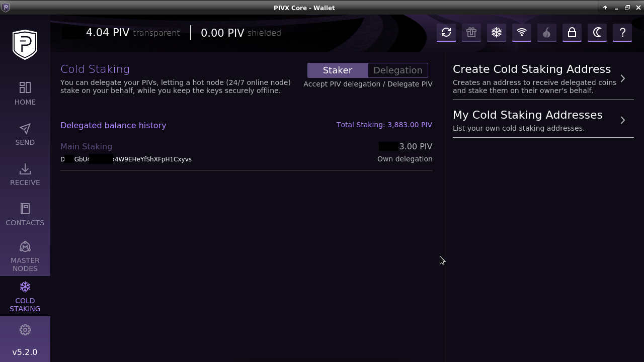Viewport: 644px width, 362px height.
Task: Check network connection via the wifi icon
Action: pyautogui.click(x=521, y=33)
